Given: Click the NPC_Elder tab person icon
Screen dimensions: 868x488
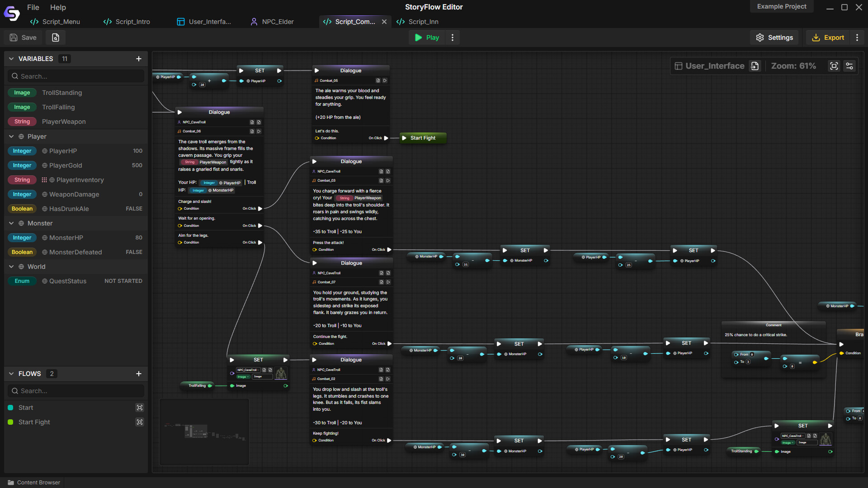Looking at the screenshot, I should pos(254,22).
